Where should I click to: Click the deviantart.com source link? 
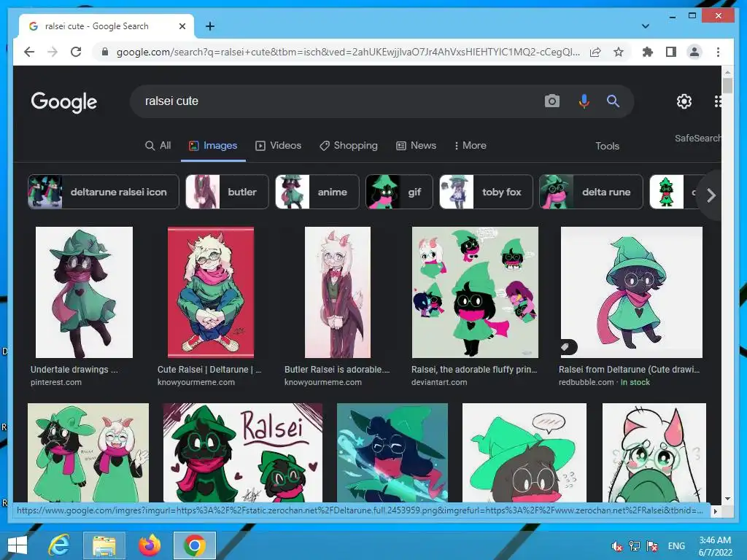pos(439,382)
